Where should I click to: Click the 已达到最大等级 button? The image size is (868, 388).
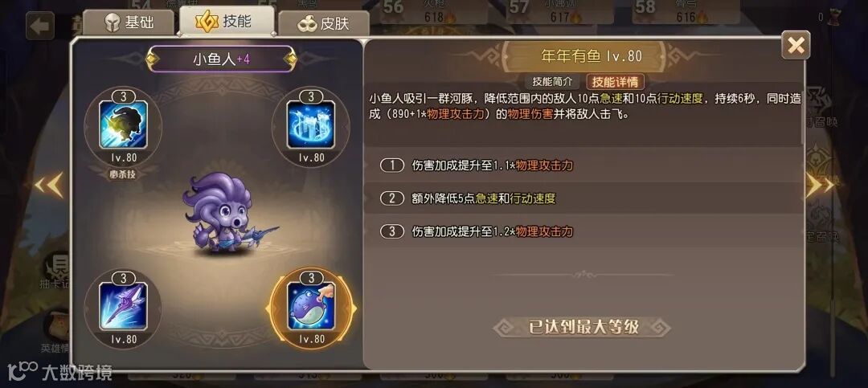[x=583, y=327]
